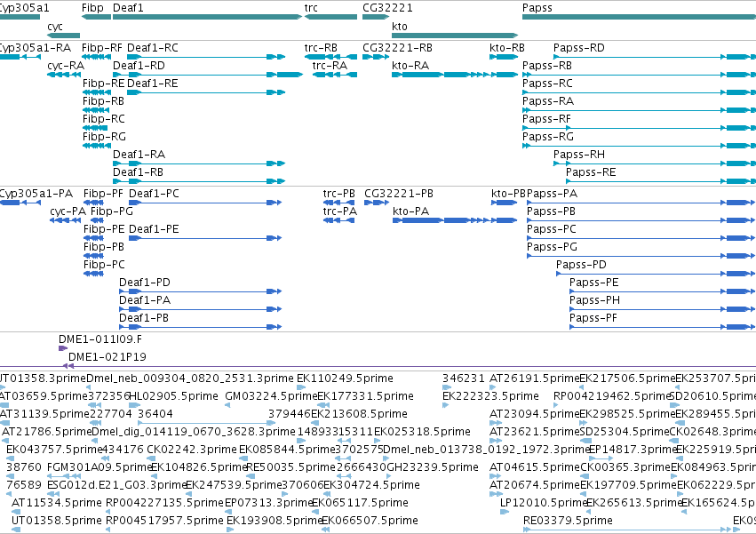Select transcript Deaf1-RC
This screenshot has width=756, height=534.
(206, 57)
